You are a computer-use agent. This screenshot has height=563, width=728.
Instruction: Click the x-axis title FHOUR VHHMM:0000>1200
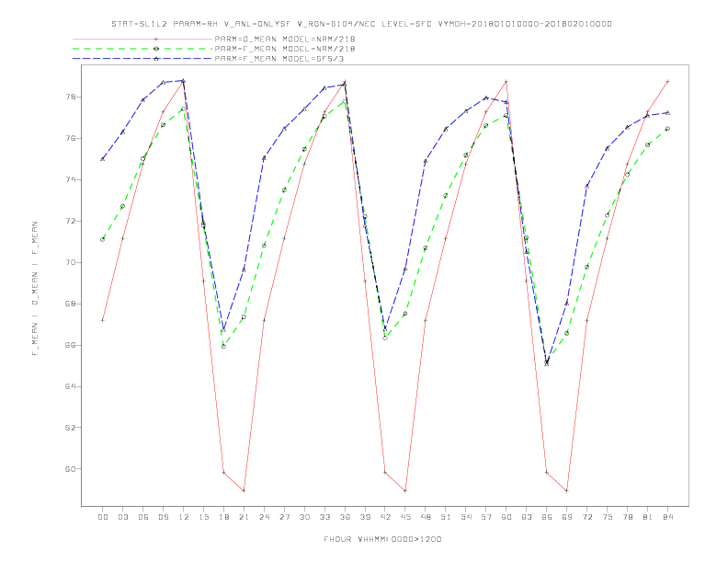click(382, 539)
